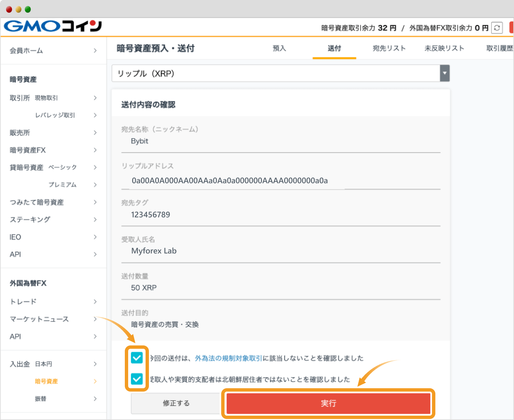The width and height of the screenshot is (514, 420).
Task: Open API under 外国為替FX section
Action: (15, 336)
